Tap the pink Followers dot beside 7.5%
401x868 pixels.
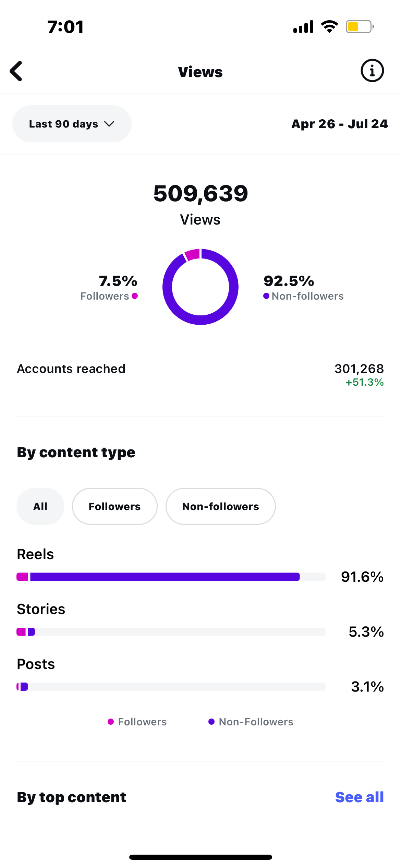135,296
